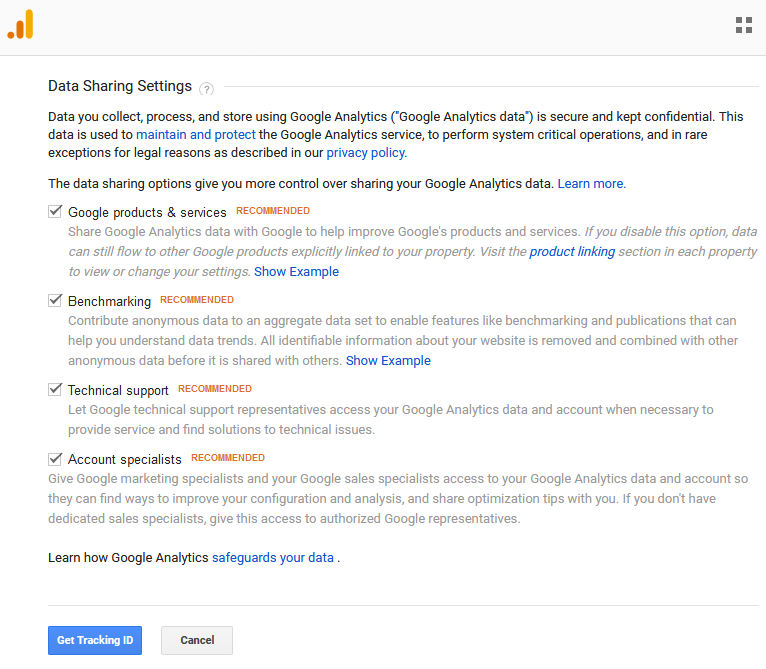Open the Google apps grid icon
The height and width of the screenshot is (669, 766).
[744, 25]
